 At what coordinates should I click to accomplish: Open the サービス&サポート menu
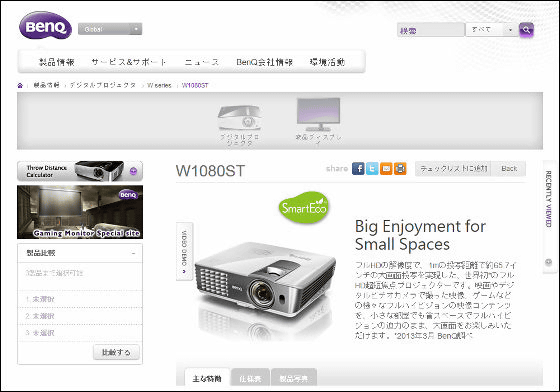pyautogui.click(x=129, y=62)
